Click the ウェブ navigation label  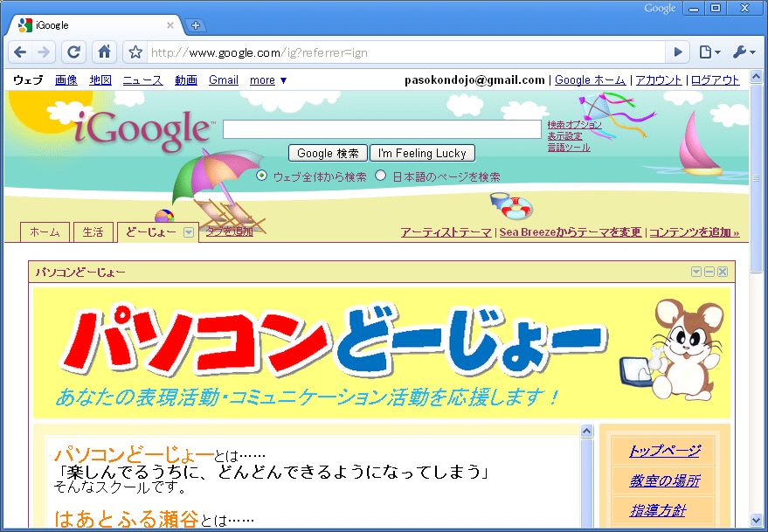click(x=28, y=79)
